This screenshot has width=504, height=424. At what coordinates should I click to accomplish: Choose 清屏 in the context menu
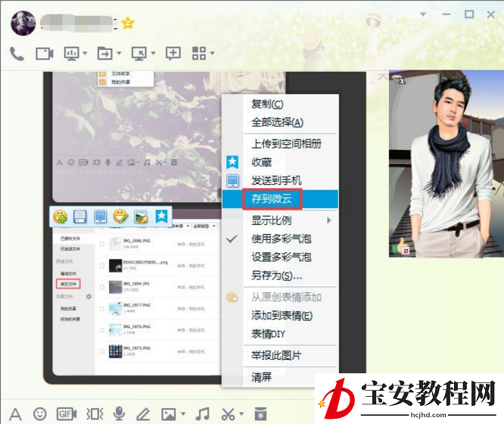[262, 377]
